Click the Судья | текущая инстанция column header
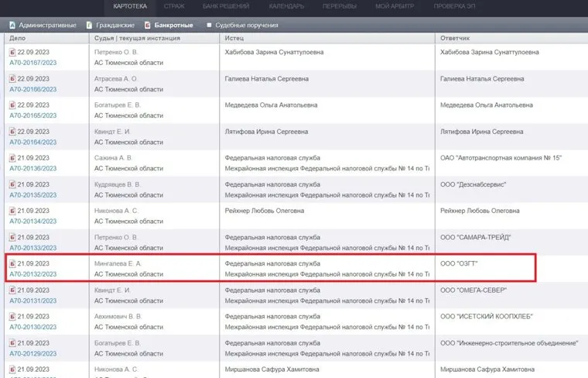 132,37
